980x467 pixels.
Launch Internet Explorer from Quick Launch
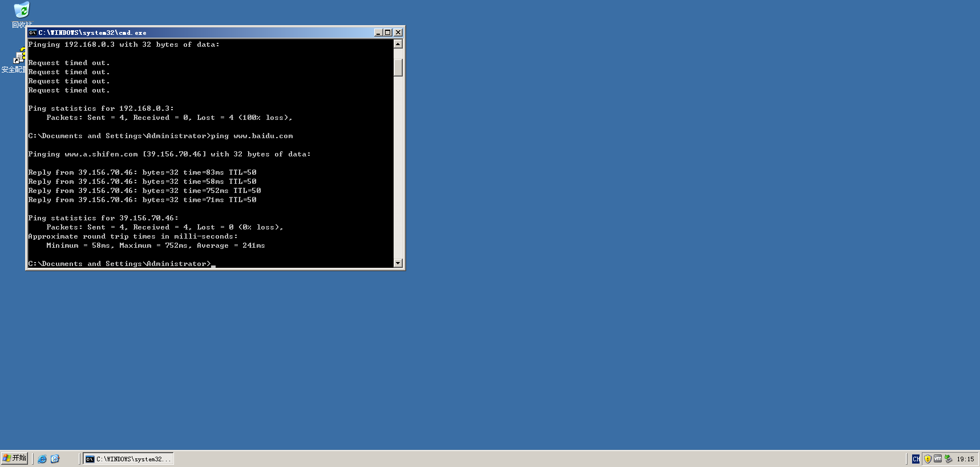(x=42, y=459)
